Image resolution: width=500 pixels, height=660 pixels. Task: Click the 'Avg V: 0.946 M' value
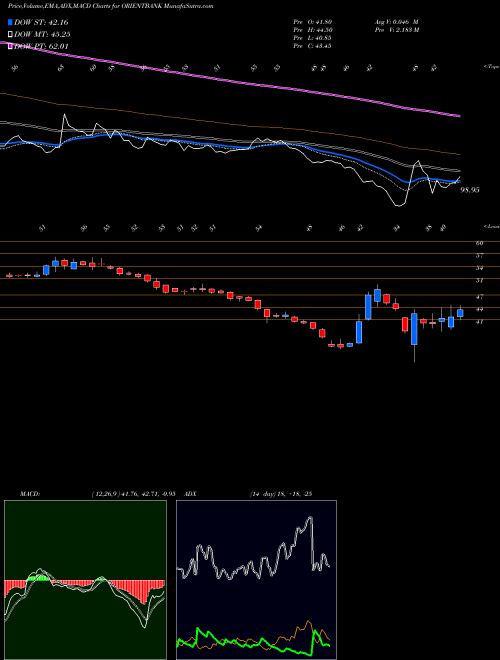(396, 22)
